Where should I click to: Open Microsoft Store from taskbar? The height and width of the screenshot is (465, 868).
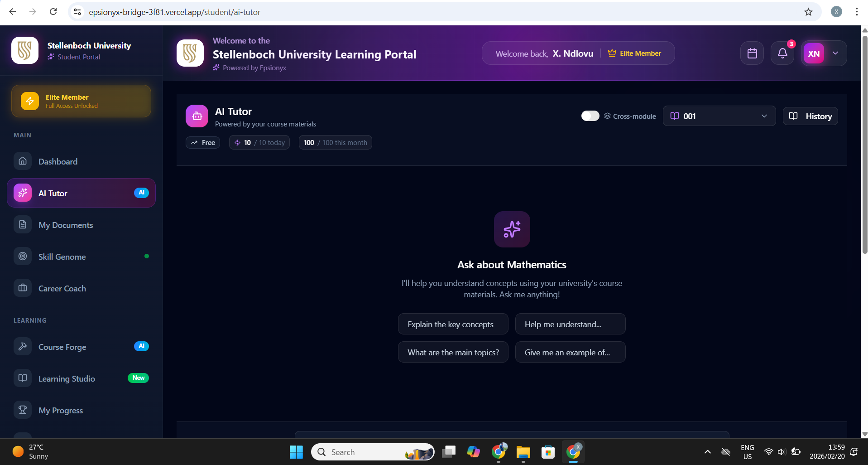tap(548, 452)
